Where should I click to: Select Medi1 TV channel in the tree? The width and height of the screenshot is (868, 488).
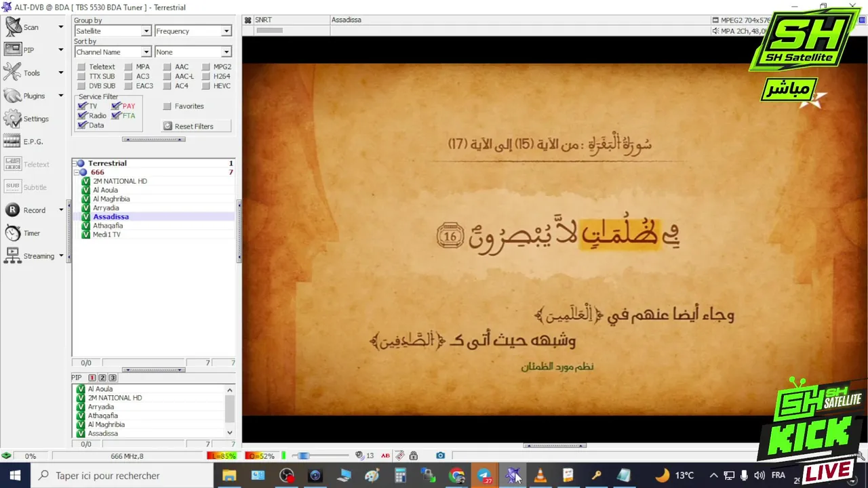106,235
